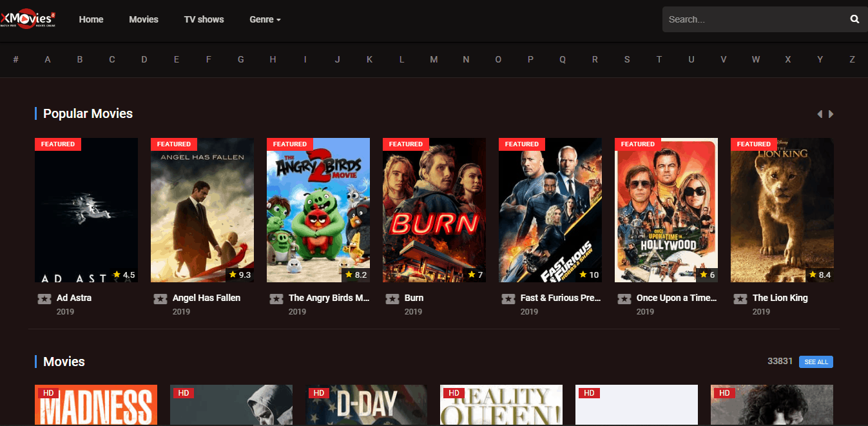Screen dimensions: 868x426
Task: Open the Movies navigation item
Action: [x=143, y=19]
